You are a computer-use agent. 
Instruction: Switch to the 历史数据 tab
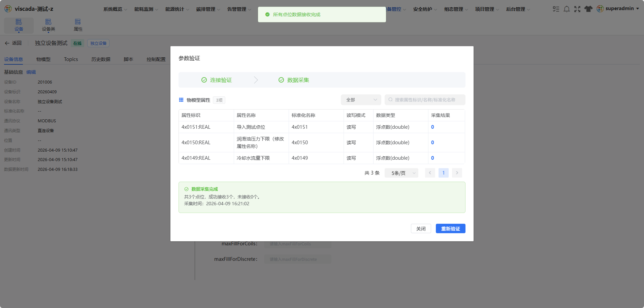[x=101, y=59]
